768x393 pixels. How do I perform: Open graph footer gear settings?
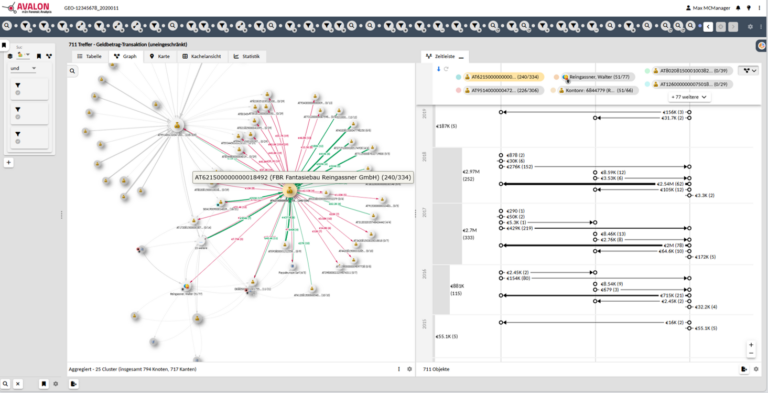click(x=409, y=369)
